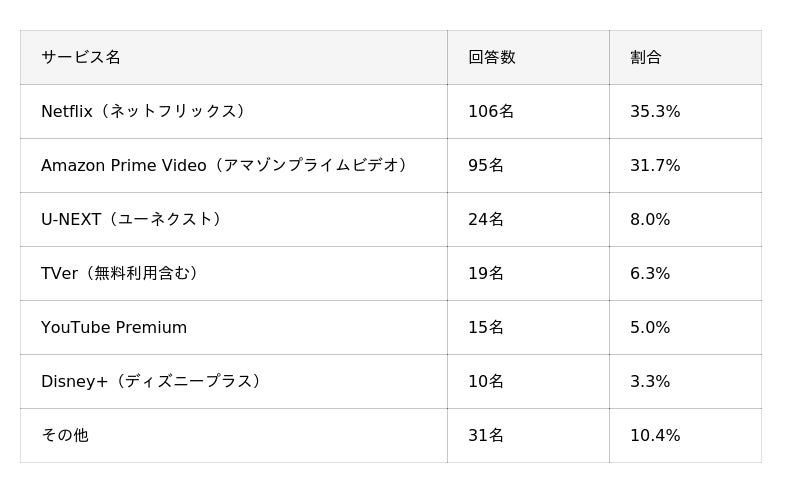Click the 3.3% percentage cell
Screen dimensions: 800x493
click(650, 382)
